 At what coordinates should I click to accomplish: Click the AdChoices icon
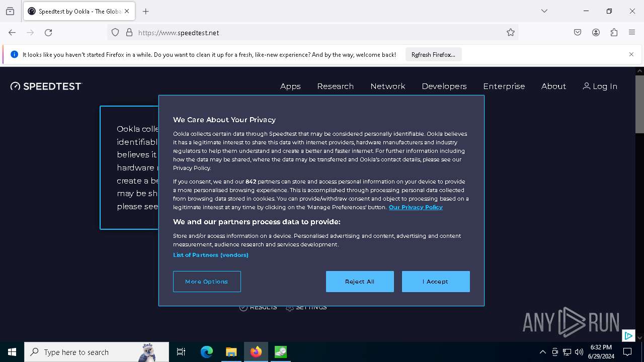(628, 335)
